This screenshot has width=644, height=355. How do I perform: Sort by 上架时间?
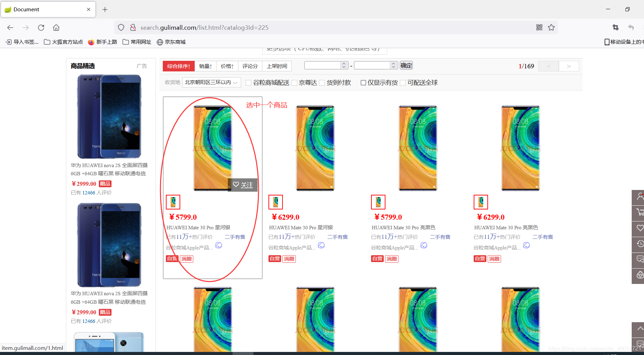(277, 66)
